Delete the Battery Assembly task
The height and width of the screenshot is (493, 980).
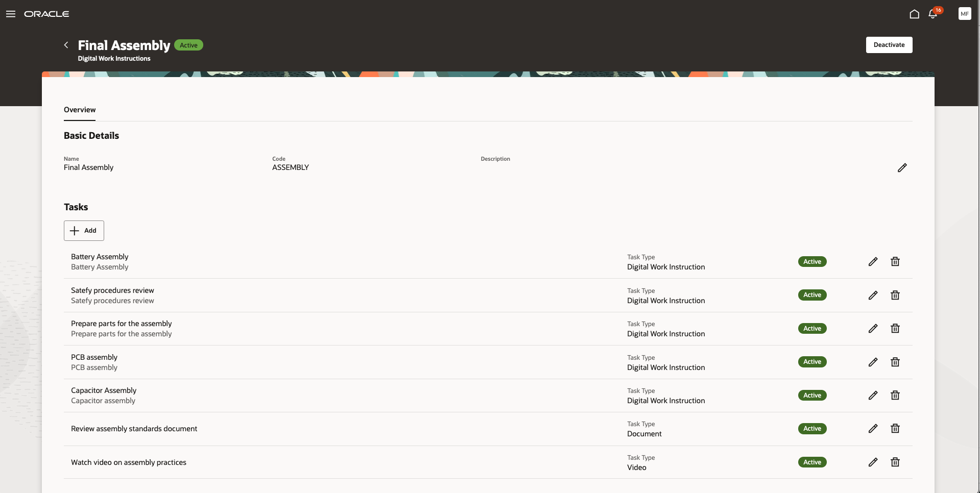pyautogui.click(x=895, y=261)
